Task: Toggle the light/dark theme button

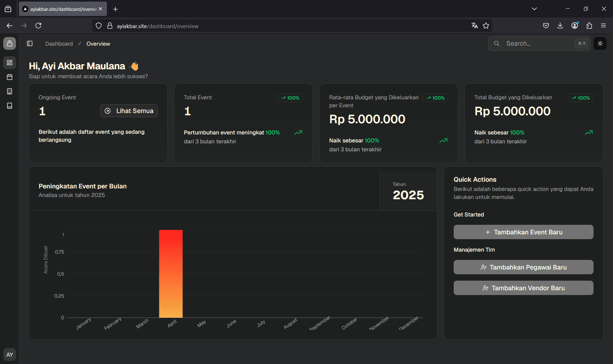Action: [x=600, y=43]
